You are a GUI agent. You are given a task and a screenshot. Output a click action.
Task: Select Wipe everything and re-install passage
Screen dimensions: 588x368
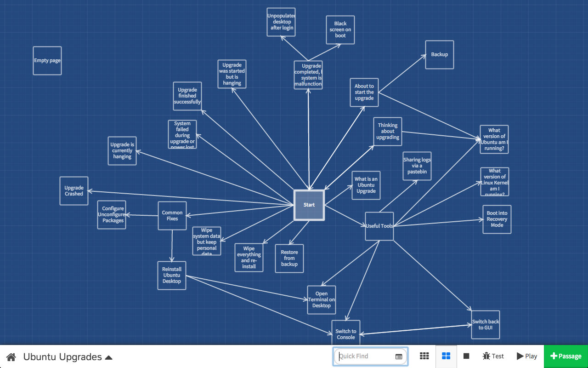point(249,258)
